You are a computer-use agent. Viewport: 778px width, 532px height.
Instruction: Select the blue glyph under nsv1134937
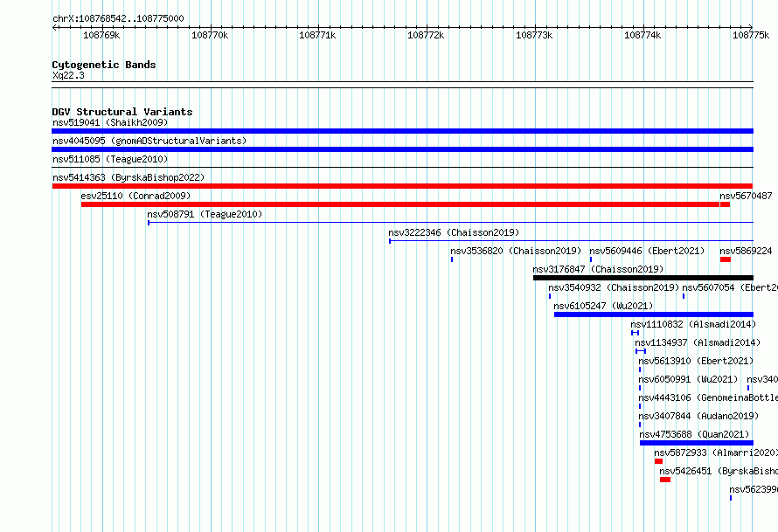click(x=641, y=351)
